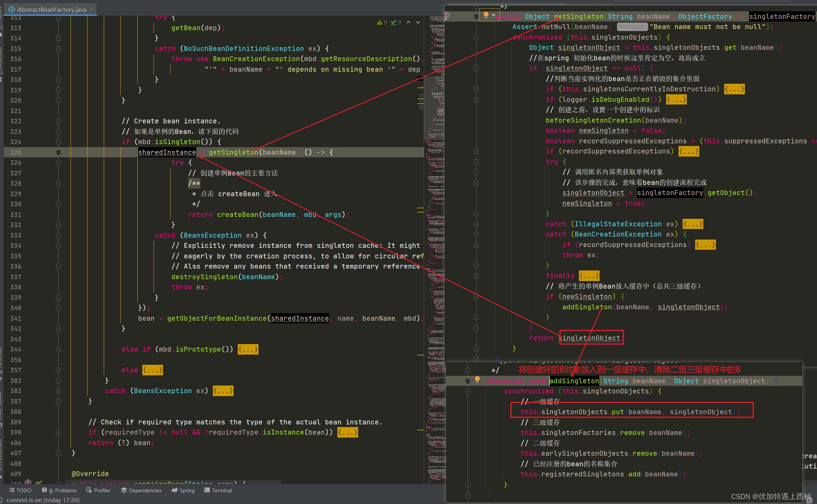Viewport: 817px width, 504px height.
Task: Click highlighted singletonFactory before .getObject()
Action: click(670, 193)
